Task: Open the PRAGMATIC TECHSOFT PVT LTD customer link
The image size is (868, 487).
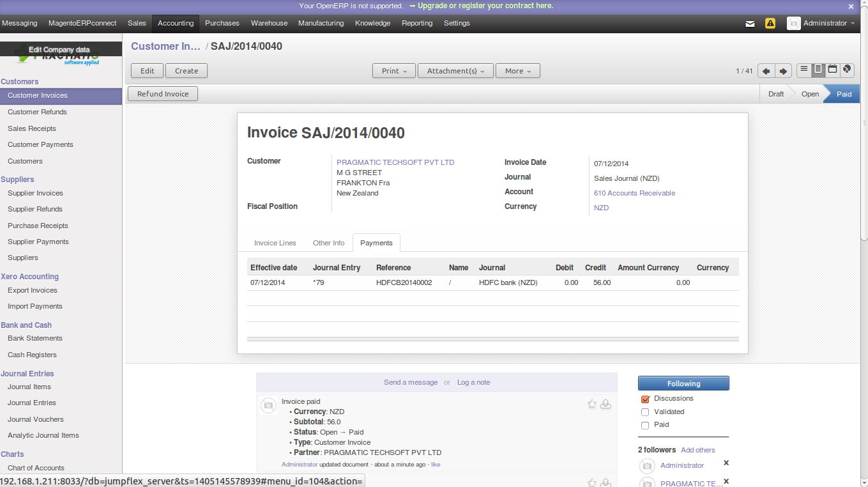Action: tap(395, 162)
